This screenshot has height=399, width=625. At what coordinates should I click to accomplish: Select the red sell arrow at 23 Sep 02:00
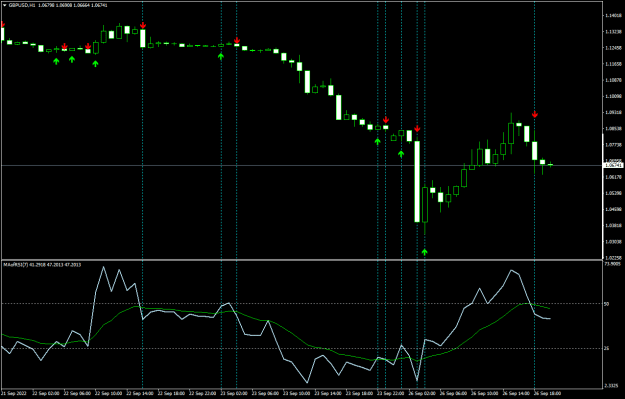(237, 40)
